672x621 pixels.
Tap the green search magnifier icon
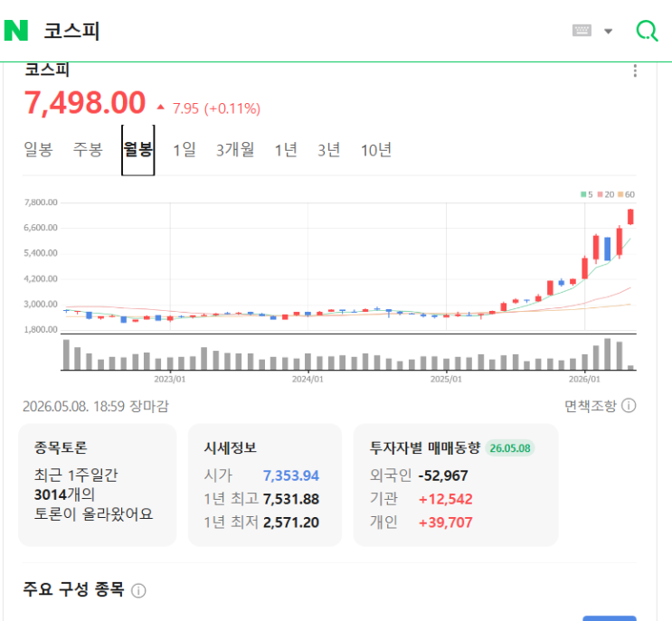[x=647, y=31]
